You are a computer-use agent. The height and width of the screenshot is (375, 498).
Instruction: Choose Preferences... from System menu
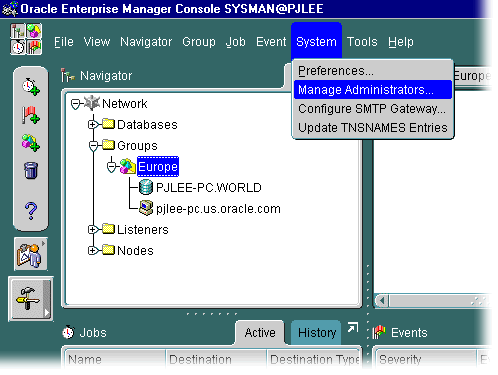click(373, 71)
